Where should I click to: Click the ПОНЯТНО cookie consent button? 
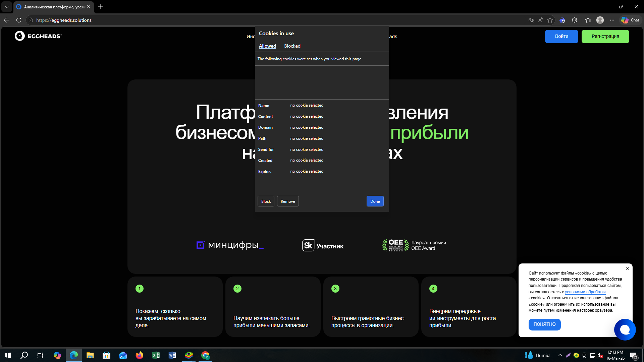pos(544,324)
